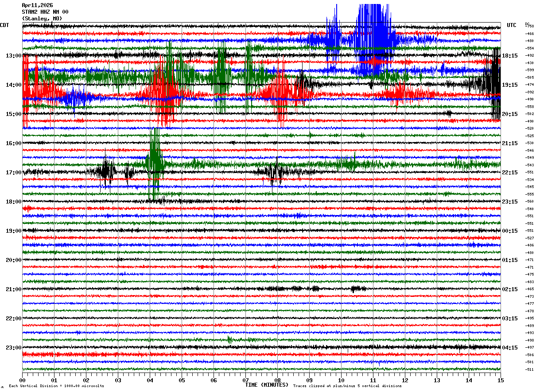Click the DC offset value -492

[529, 56]
